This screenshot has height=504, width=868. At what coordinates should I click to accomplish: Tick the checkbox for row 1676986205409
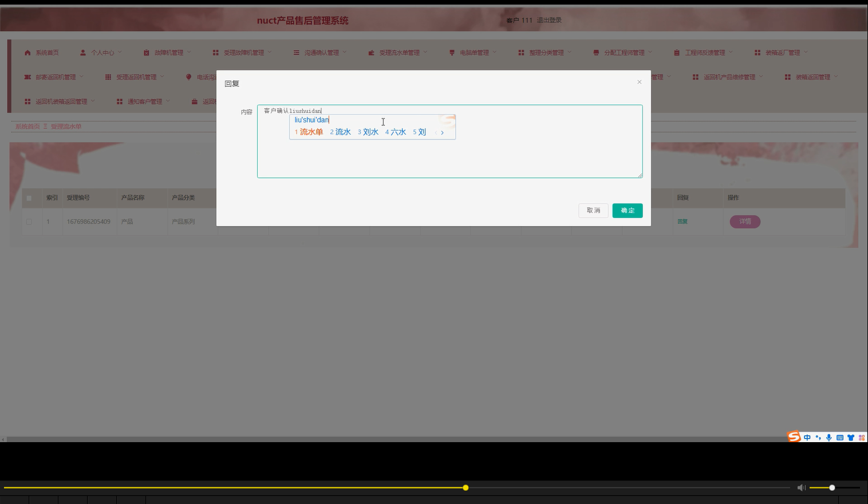click(x=29, y=222)
